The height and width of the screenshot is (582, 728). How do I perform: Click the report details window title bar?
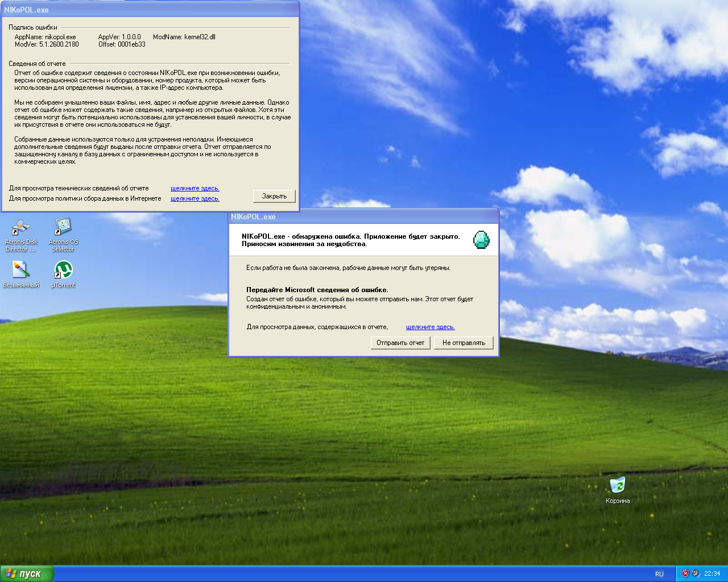pyautogui.click(x=150, y=10)
